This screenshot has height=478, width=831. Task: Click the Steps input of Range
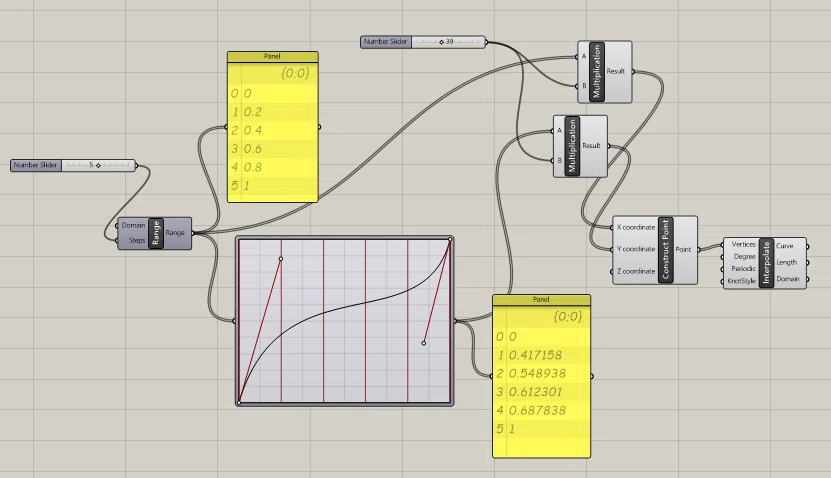(137, 240)
